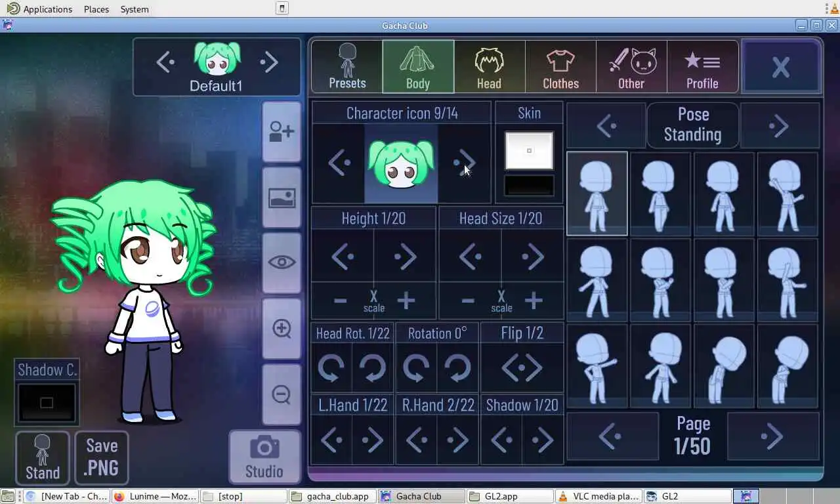Select the fourth pose in first row

coord(787,194)
